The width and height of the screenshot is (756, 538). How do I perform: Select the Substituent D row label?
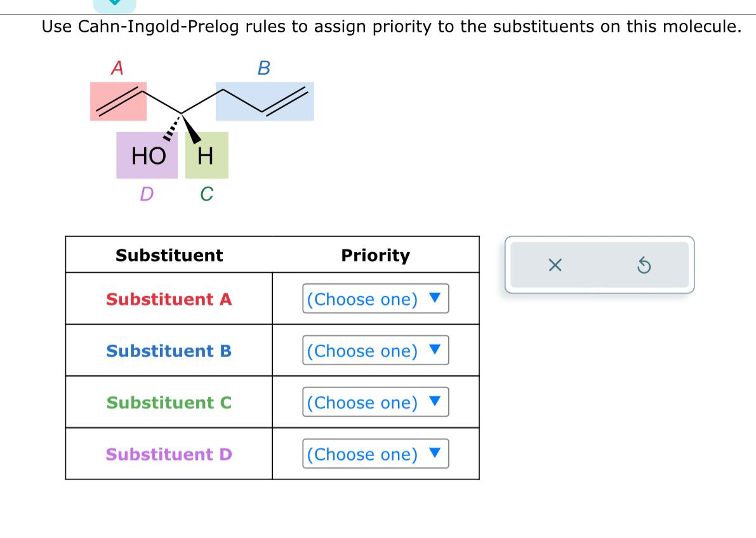point(168,454)
